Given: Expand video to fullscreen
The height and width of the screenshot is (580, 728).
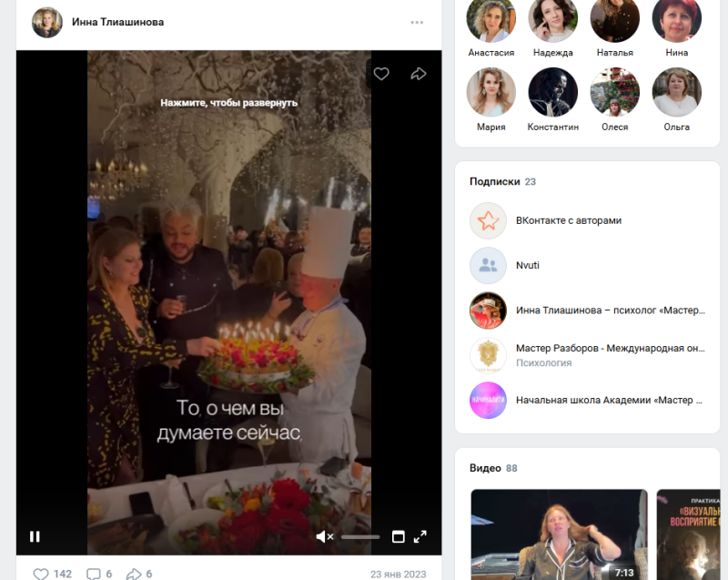Looking at the screenshot, I should pos(420,536).
